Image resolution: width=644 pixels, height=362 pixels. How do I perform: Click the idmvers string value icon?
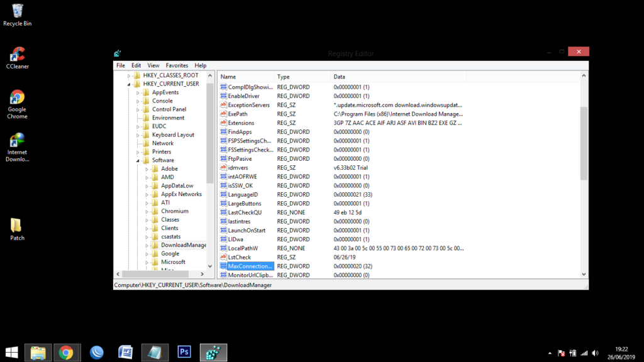[x=223, y=167]
